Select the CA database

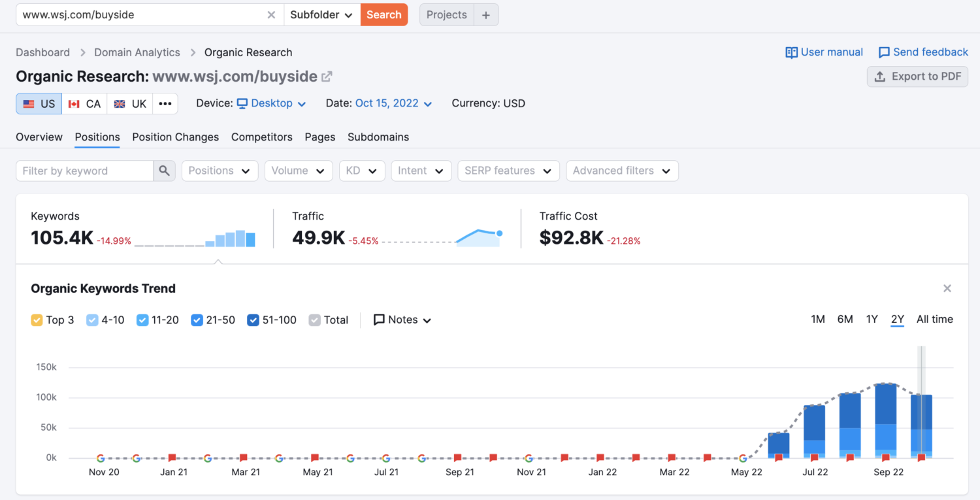(84, 104)
